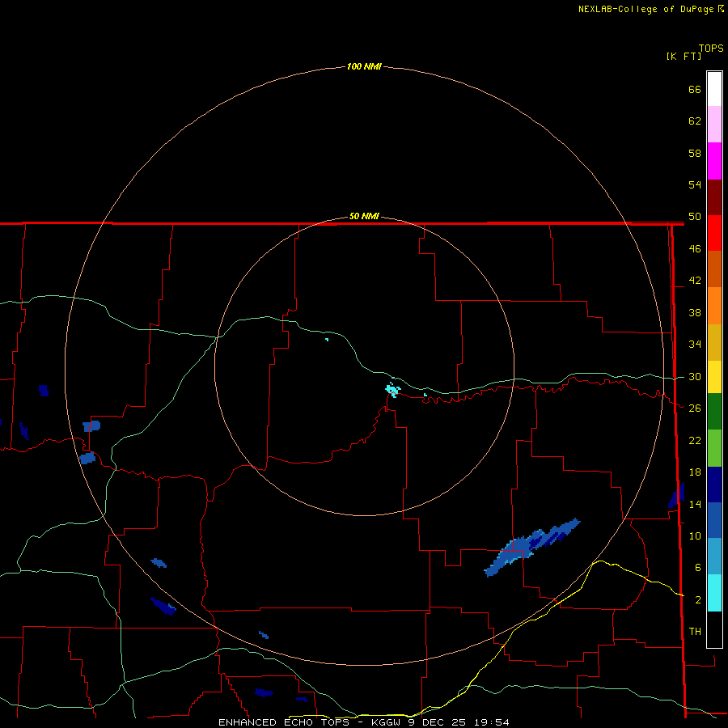Click the 38 scale value

click(x=695, y=312)
